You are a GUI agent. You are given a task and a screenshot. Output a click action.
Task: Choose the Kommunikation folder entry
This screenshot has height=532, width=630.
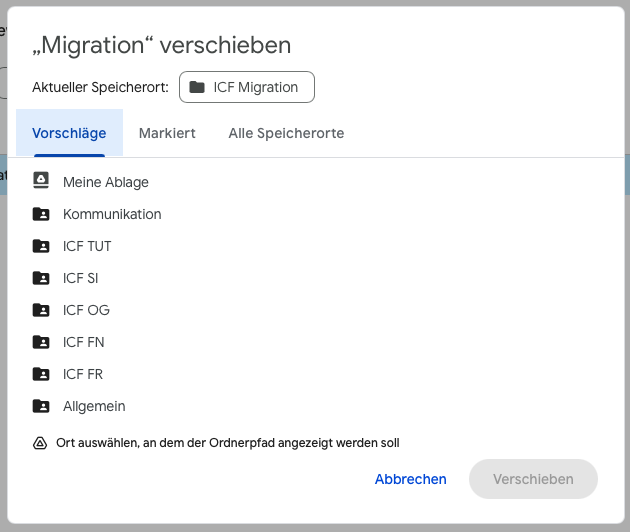click(112, 214)
